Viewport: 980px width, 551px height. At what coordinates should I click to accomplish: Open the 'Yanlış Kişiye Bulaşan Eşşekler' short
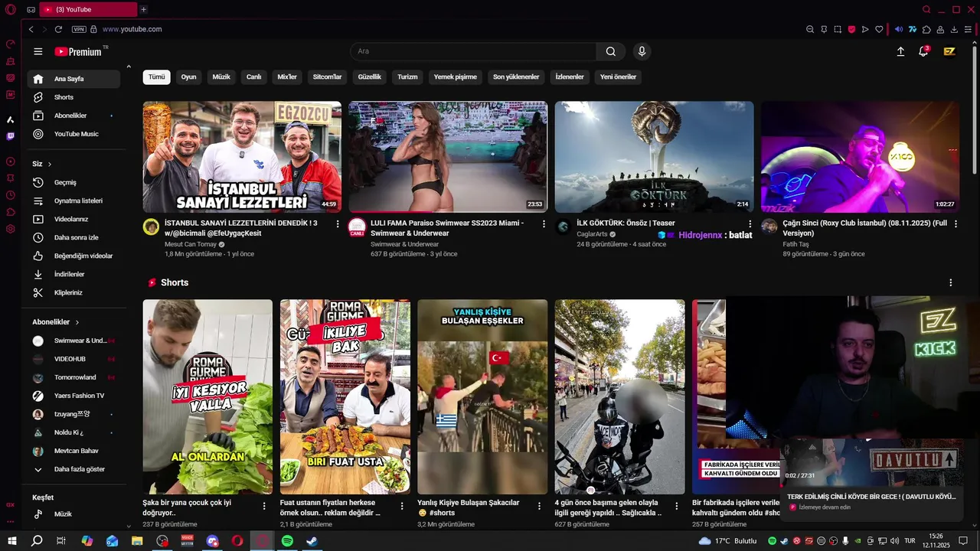(x=482, y=396)
